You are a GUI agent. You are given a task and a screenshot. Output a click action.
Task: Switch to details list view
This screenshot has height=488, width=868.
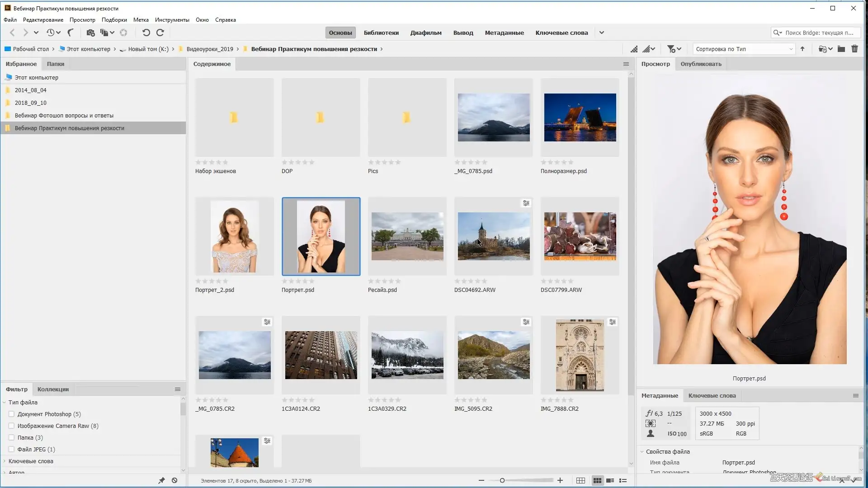(610, 480)
